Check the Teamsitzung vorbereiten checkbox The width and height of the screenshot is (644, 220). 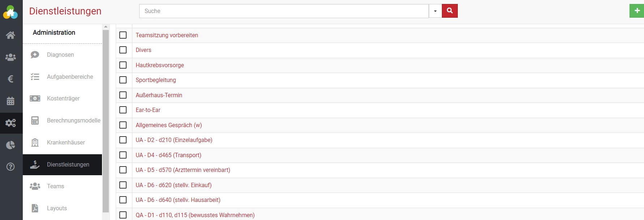[x=123, y=35]
